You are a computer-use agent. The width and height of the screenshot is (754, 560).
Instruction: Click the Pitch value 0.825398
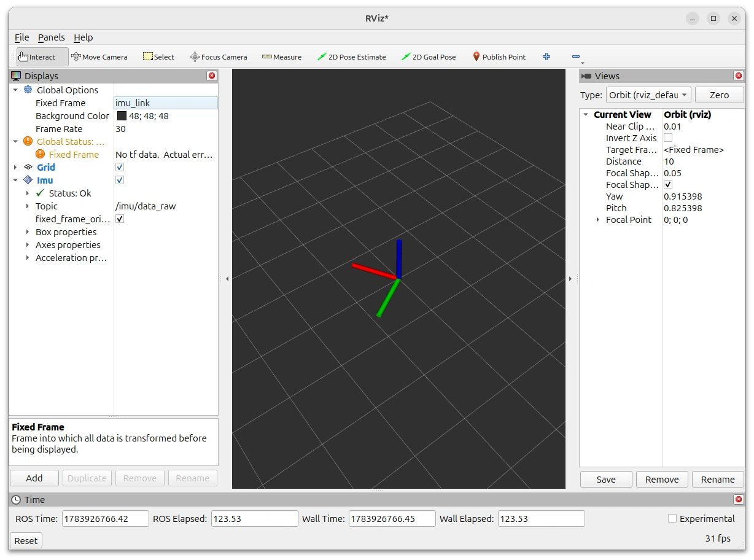(683, 208)
